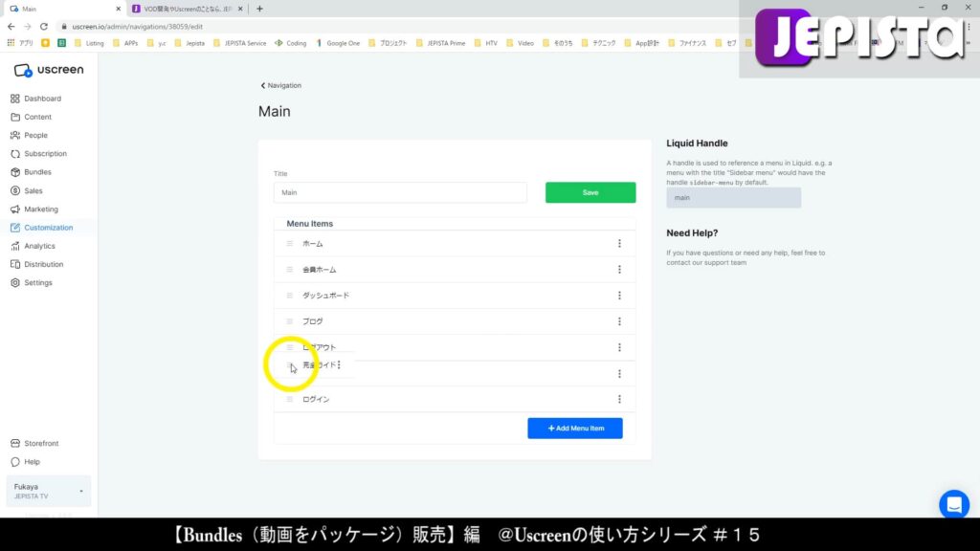This screenshot has width=980, height=551.
Task: Click the drag handle of ダッシュボード row
Action: click(289, 296)
